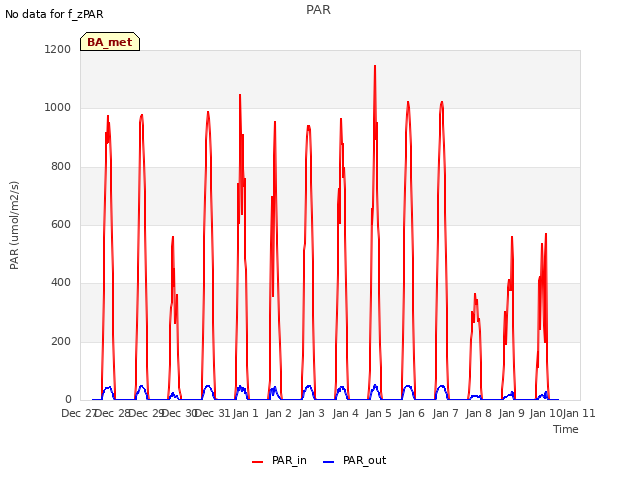Click the blue PAR_out legend swatch
This screenshot has height=480, width=640.
coord(329,462)
